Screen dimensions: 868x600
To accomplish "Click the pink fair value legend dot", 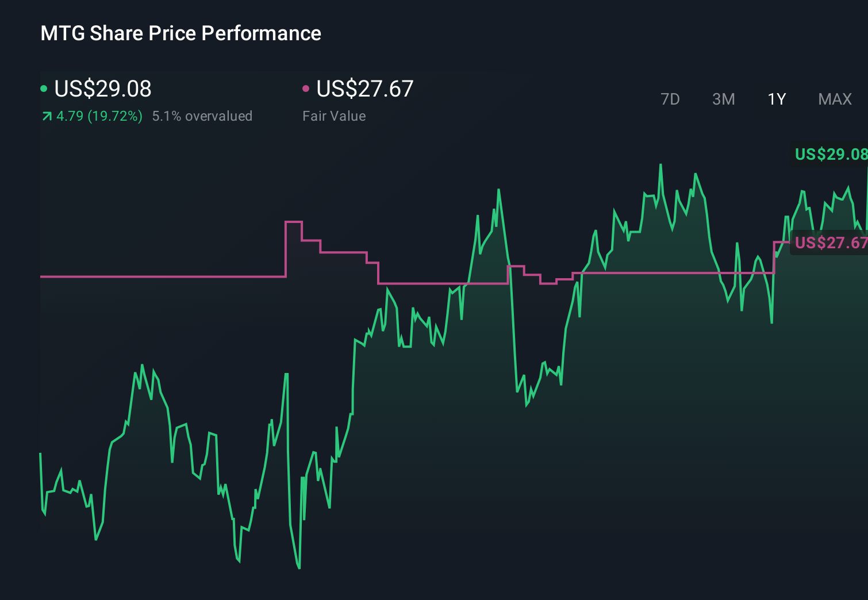I will point(306,88).
